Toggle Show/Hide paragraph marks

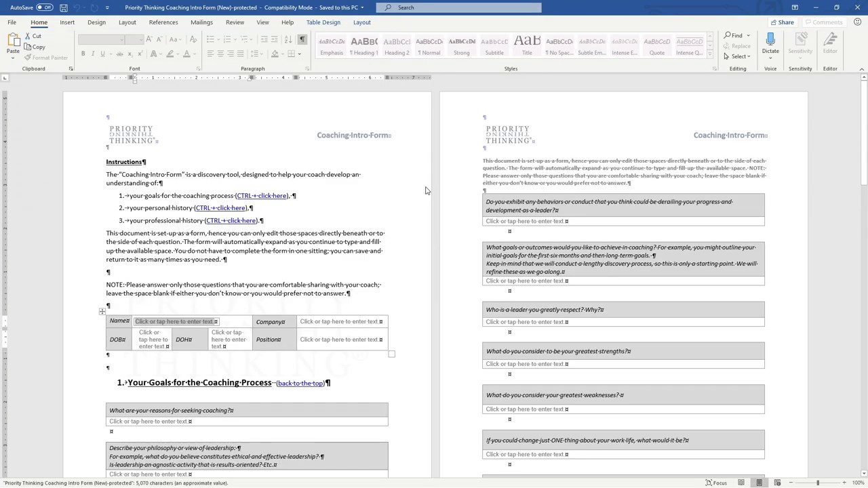point(302,39)
